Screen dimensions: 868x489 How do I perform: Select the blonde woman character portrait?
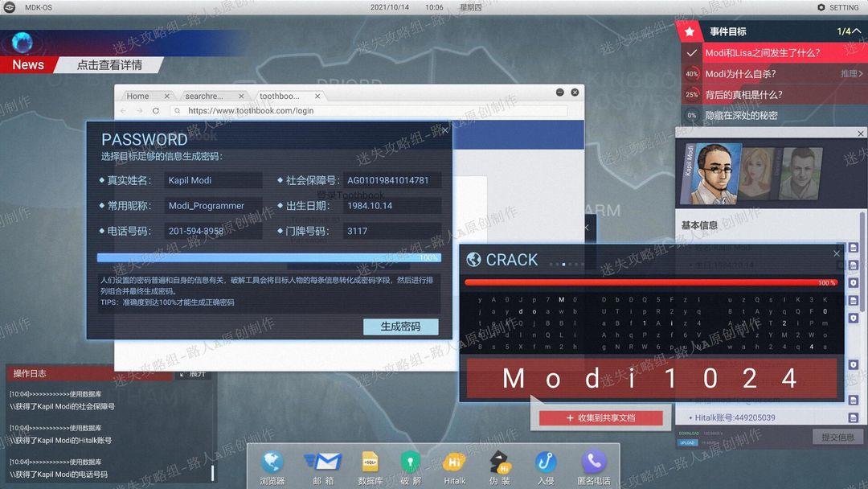pos(757,173)
